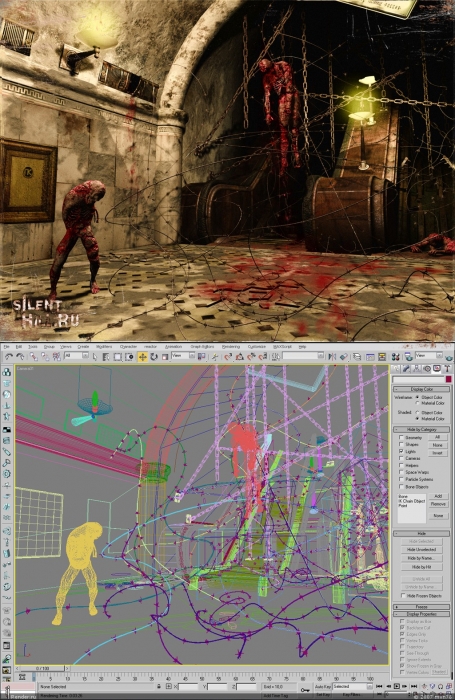Screen dimensions: 455x700
Task: Open the Edit menu
Action: point(19,346)
